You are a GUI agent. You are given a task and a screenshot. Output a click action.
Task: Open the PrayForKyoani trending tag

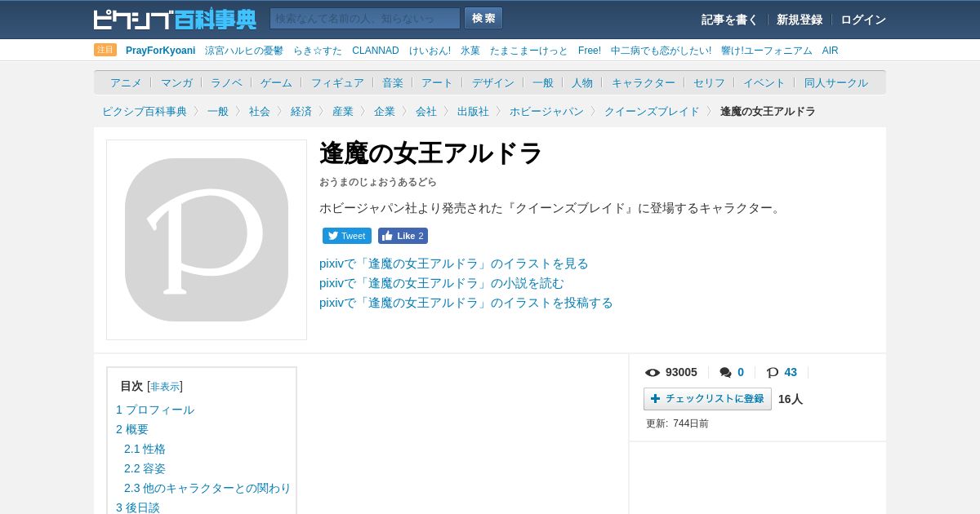[x=160, y=51]
